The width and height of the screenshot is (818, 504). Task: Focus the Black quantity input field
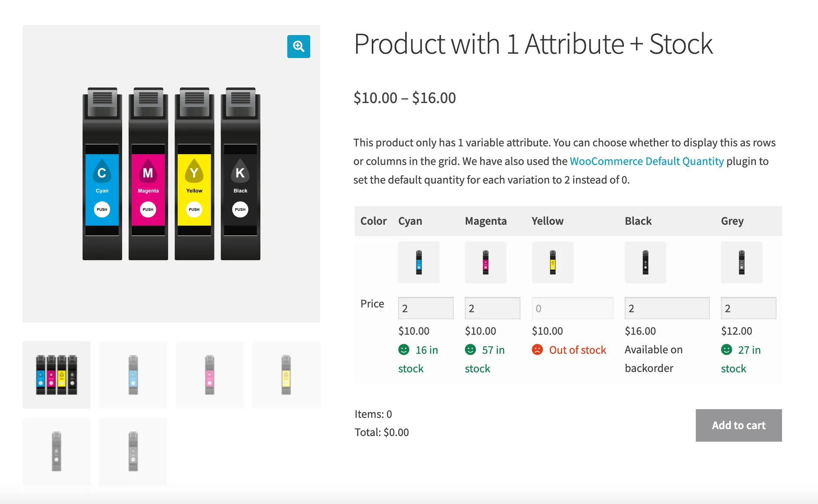pos(667,308)
